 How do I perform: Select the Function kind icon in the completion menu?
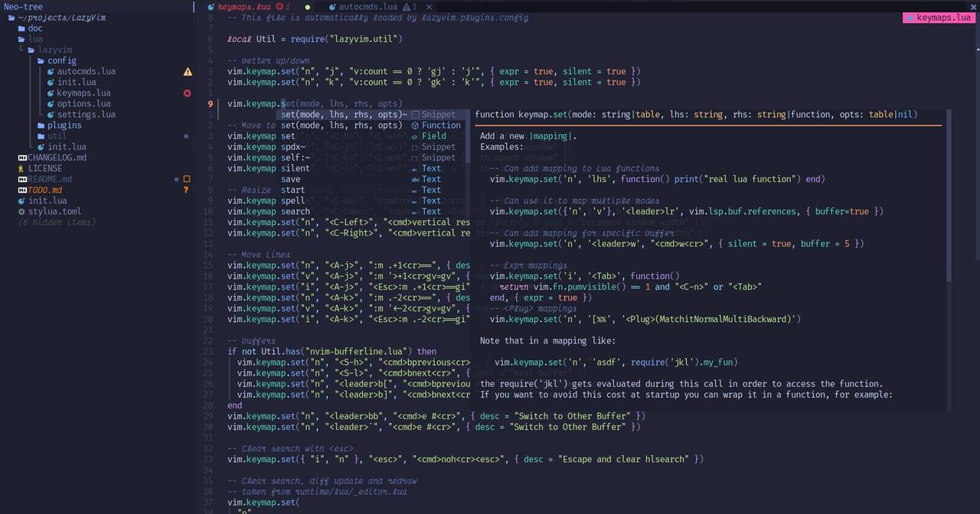[x=414, y=125]
